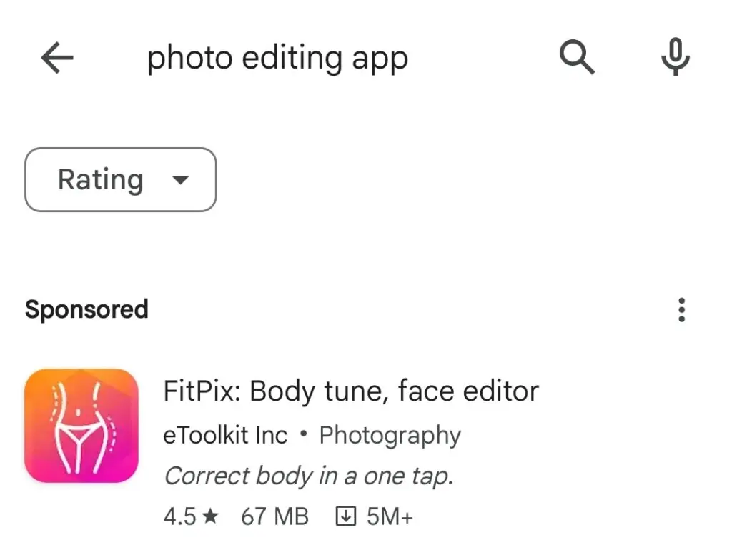
Task: Tap the 4.5 rating number
Action: pyautogui.click(x=179, y=516)
